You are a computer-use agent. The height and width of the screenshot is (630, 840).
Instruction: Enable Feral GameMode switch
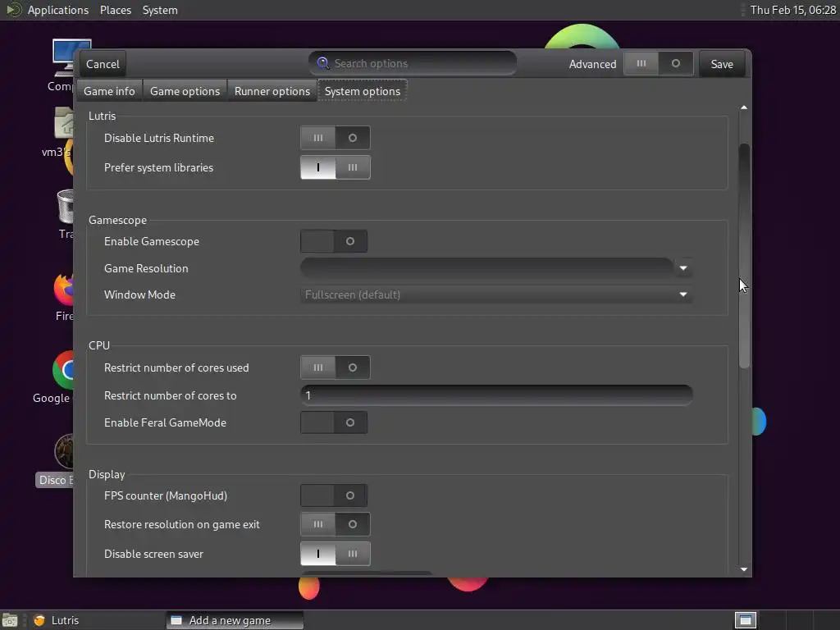click(x=334, y=422)
